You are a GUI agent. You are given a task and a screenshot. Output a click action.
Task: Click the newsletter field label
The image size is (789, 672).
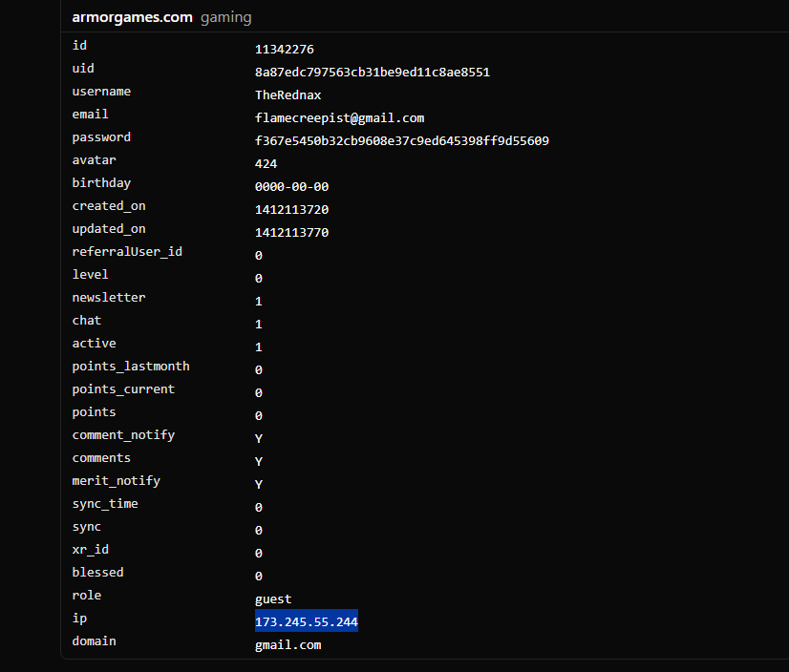109,298
